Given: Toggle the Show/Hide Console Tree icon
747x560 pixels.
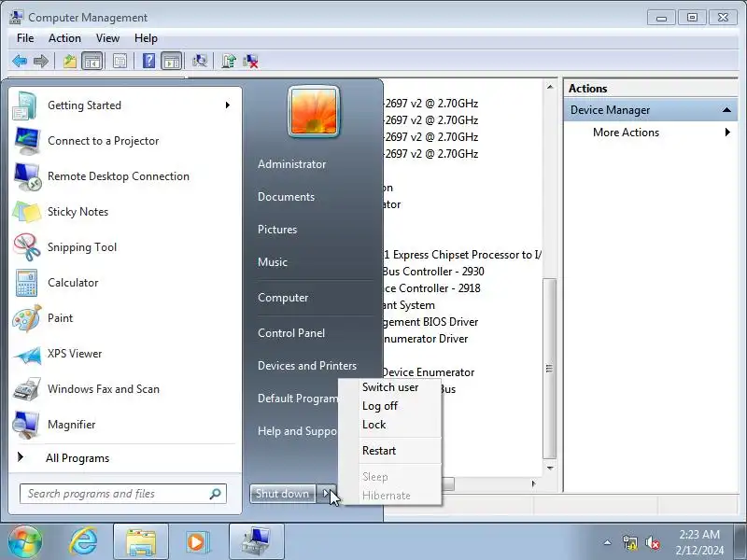Looking at the screenshot, I should click(92, 61).
